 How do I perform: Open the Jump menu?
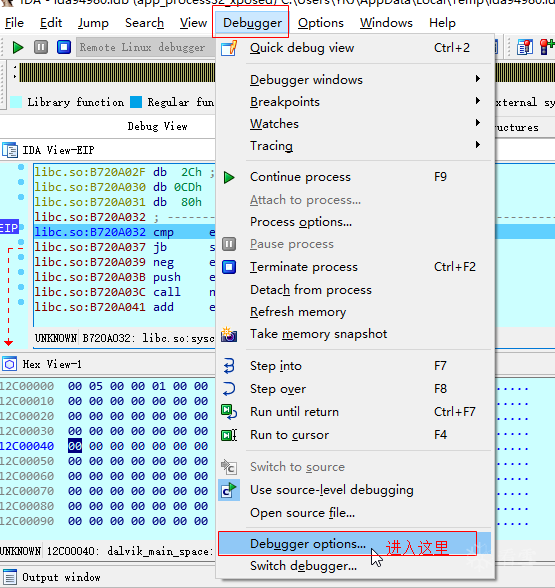coord(93,23)
